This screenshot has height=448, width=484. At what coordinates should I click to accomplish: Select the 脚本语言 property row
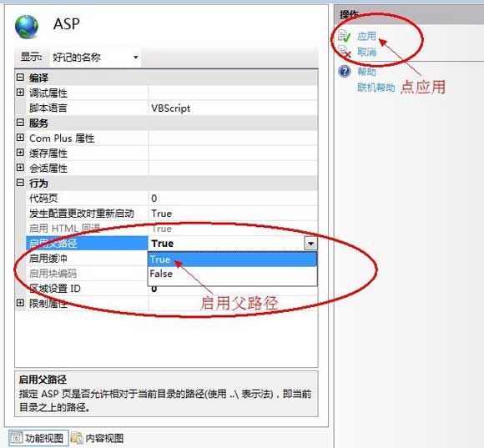coord(172,108)
